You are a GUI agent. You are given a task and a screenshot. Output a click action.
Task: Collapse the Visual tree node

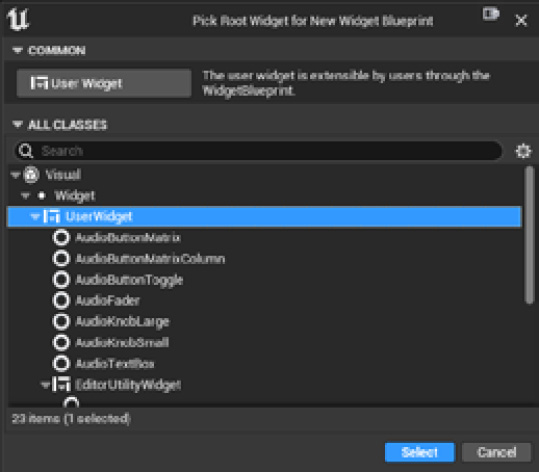(x=15, y=175)
